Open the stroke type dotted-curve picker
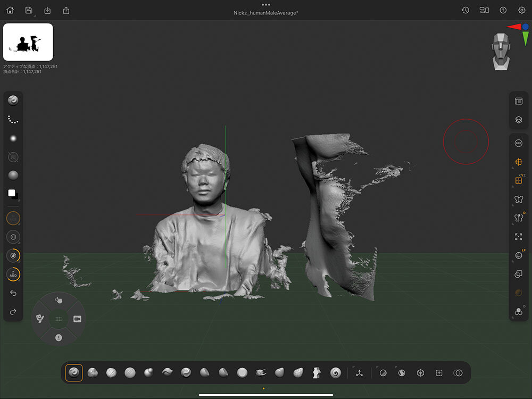Image resolution: width=532 pixels, height=399 pixels. pyautogui.click(x=13, y=120)
